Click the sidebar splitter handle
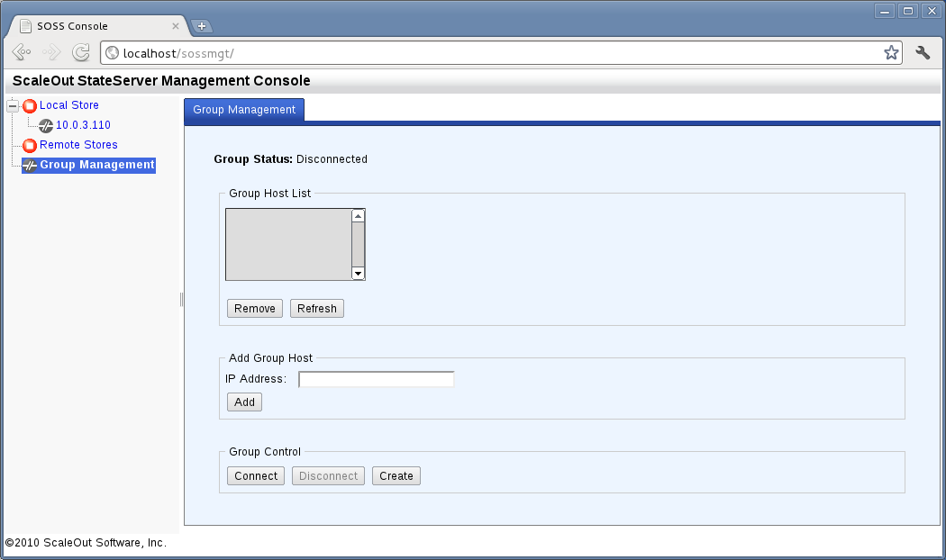The height and width of the screenshot is (560, 946). 182,300
